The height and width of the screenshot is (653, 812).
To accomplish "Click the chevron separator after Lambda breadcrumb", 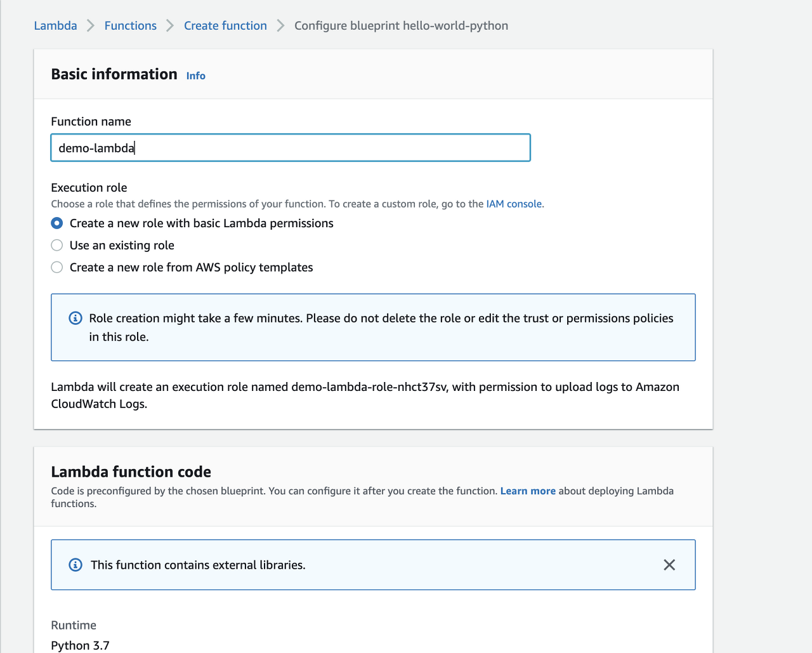I will click(x=91, y=25).
